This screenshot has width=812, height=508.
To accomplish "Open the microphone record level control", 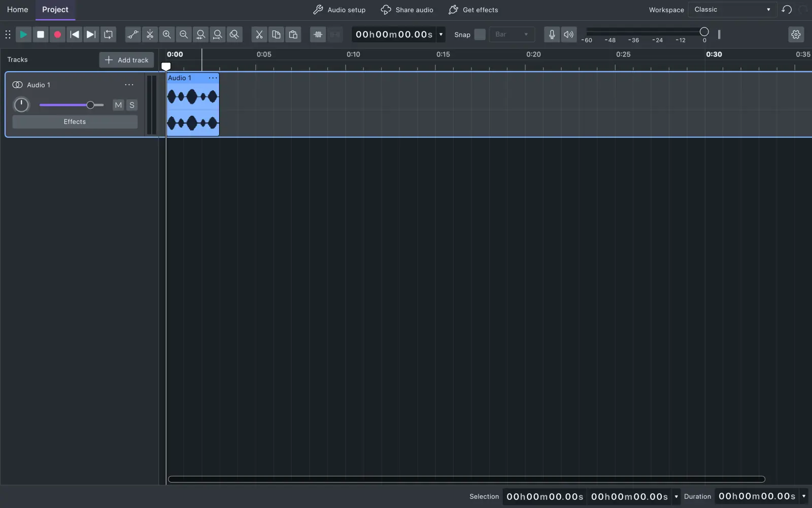I will (552, 35).
